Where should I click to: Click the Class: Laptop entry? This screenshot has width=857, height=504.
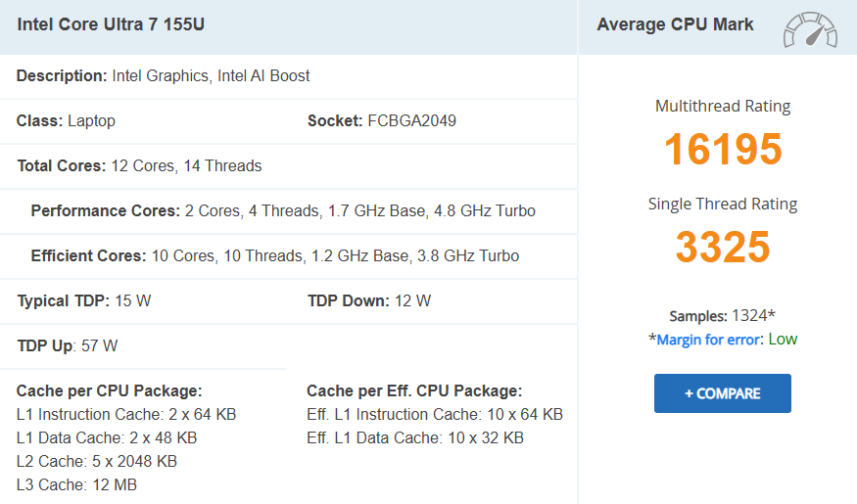(66, 120)
